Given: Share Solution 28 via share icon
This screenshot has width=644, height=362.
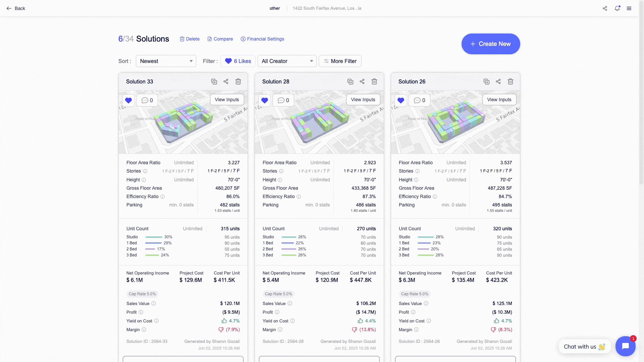Looking at the screenshot, I should 362,81.
